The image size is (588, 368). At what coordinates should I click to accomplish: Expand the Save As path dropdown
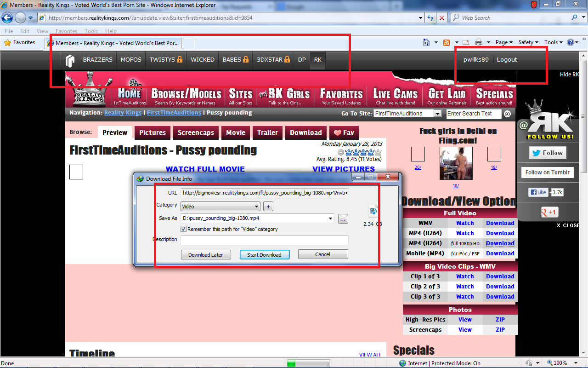coord(331,218)
